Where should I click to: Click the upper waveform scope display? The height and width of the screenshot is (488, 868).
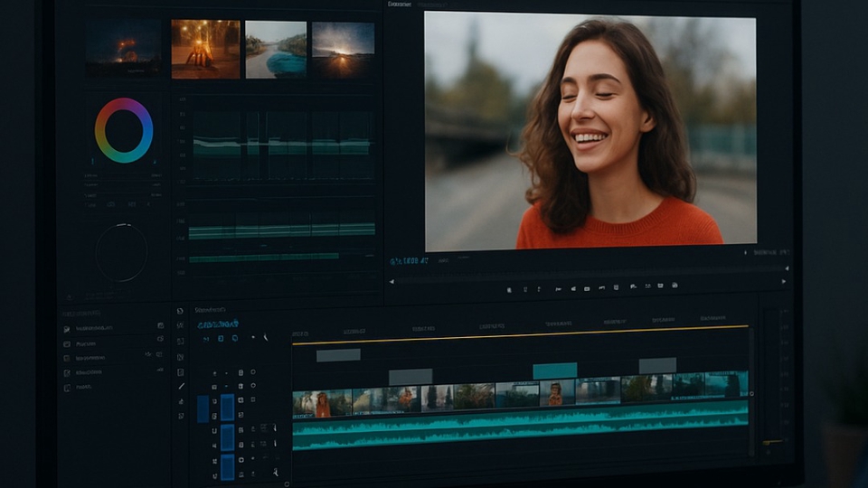point(281,145)
